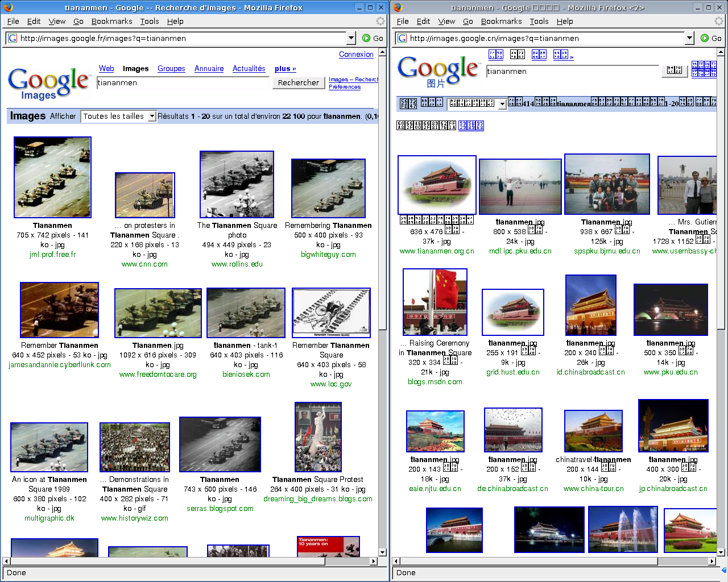Open dreaming_big_dreams statue protest thumbnail
728x582 pixels.
[x=318, y=437]
